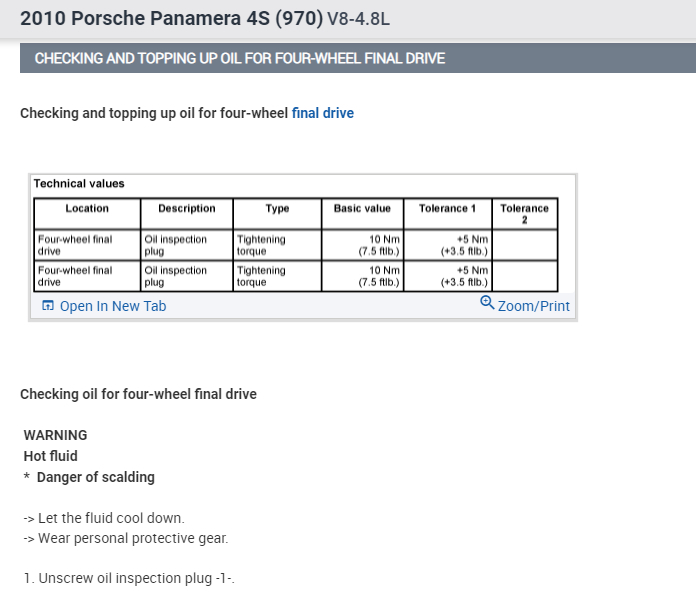Click the 'Tolerance 2' column header
Image resolution: width=696 pixels, height=601 pixels.
tap(524, 213)
